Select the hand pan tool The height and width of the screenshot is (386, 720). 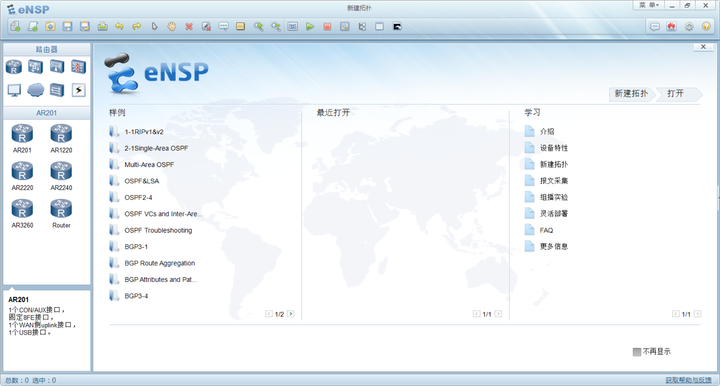pyautogui.click(x=171, y=27)
